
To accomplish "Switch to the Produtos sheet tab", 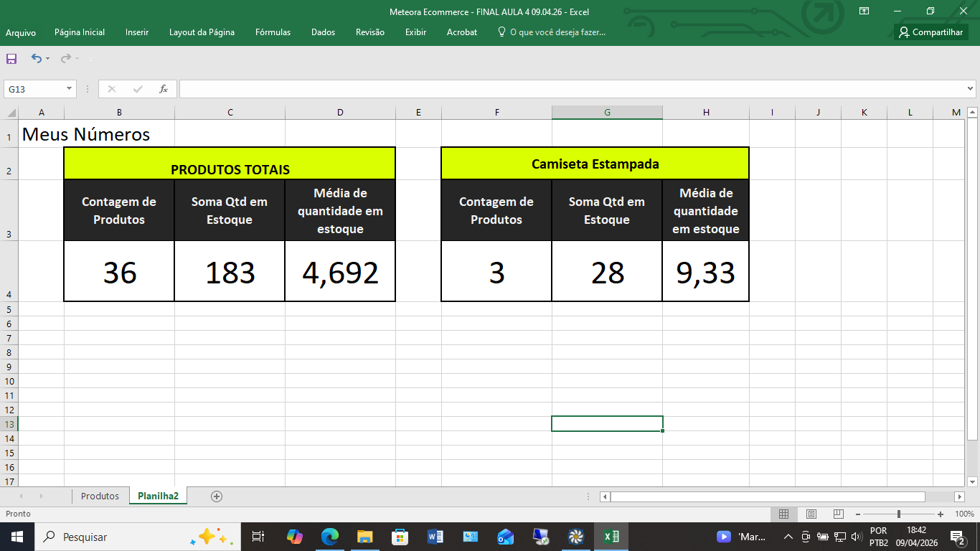I will coord(100,496).
